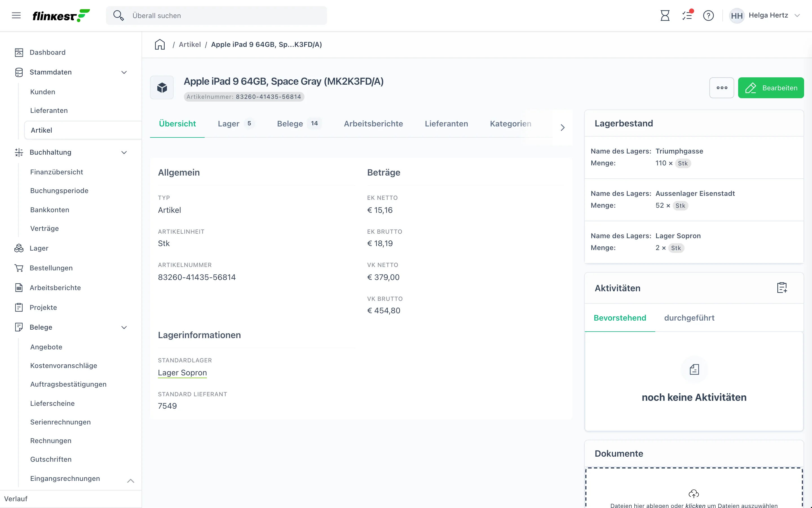This screenshot has height=508, width=812.
Task: Open the task checklist notifications icon
Action: (687, 16)
